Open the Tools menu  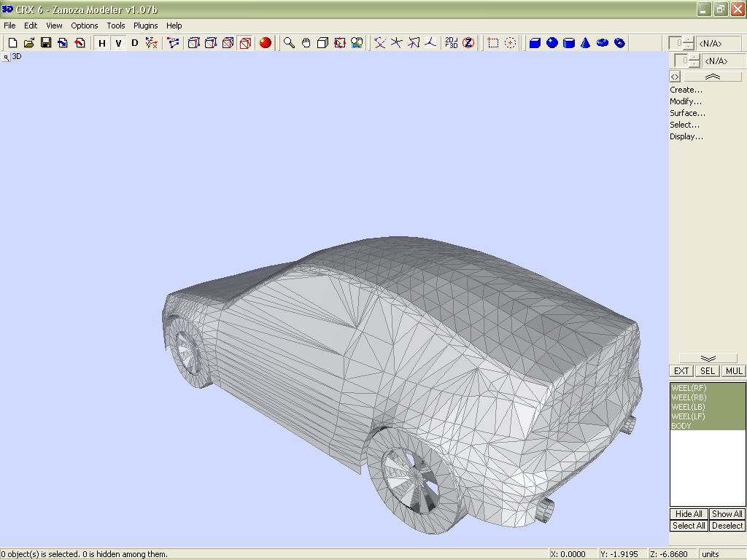click(116, 26)
